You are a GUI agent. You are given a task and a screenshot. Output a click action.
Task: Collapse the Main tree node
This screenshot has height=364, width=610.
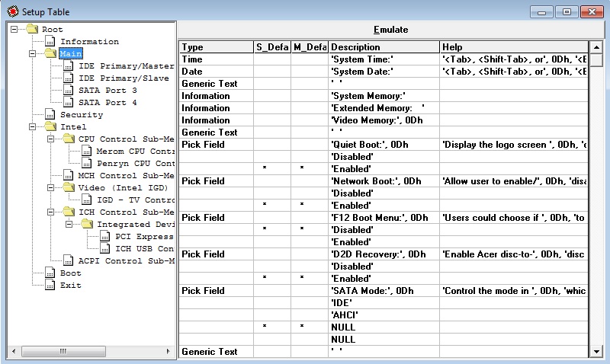click(x=32, y=53)
